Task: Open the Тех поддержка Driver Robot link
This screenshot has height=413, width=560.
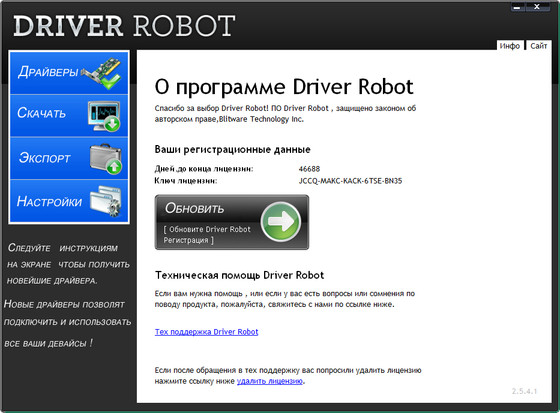Action: click(x=206, y=332)
